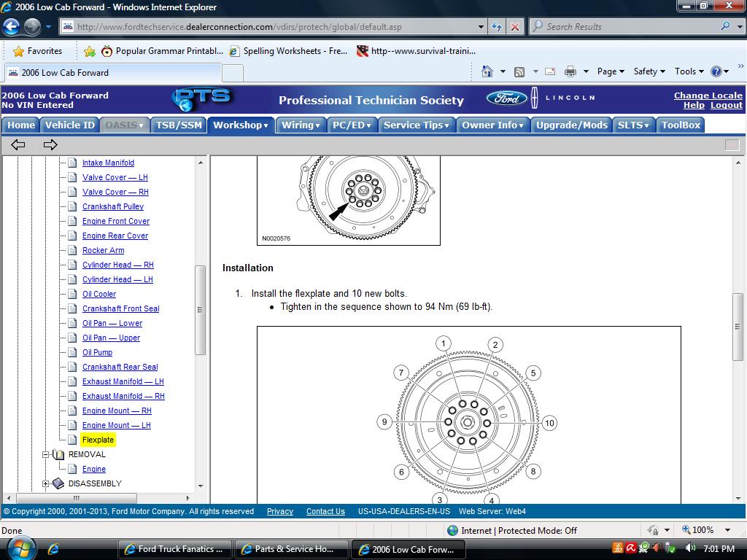Screen dimensions: 747x560
Task: Click the Read mail icon
Action: pos(550,71)
